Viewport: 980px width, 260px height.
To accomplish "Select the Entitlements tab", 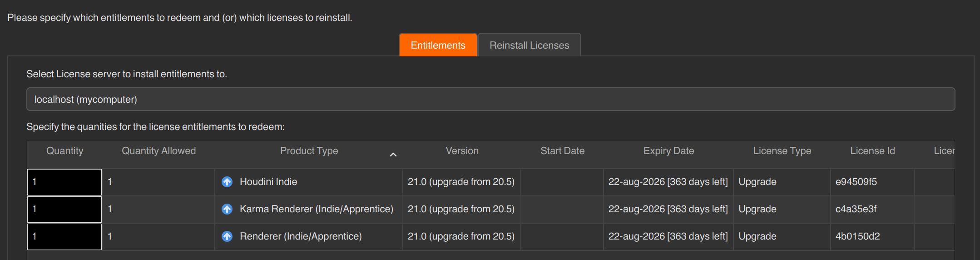I will [x=438, y=45].
